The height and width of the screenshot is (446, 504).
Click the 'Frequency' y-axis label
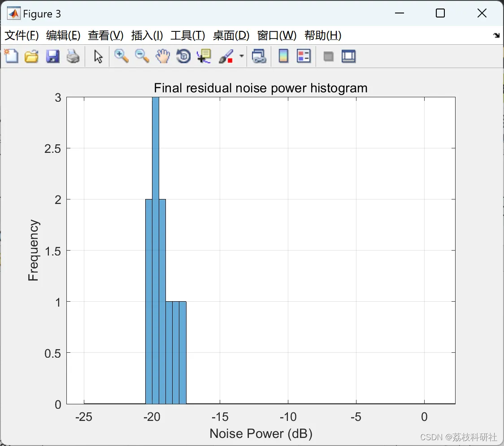coord(33,250)
